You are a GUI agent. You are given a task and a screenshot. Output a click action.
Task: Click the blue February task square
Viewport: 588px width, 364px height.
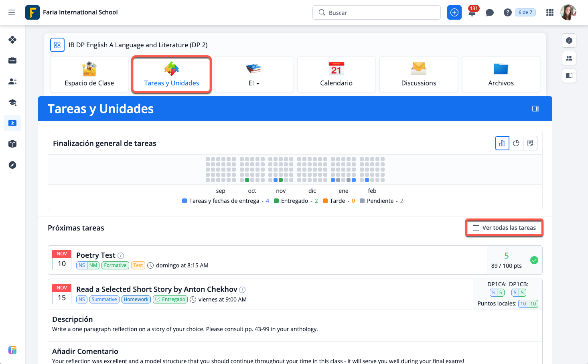(x=367, y=180)
